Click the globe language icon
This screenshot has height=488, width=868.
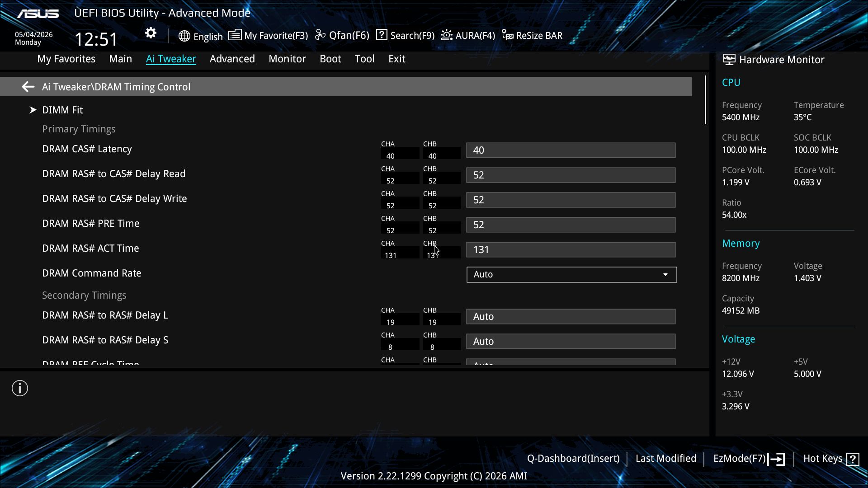[184, 36]
